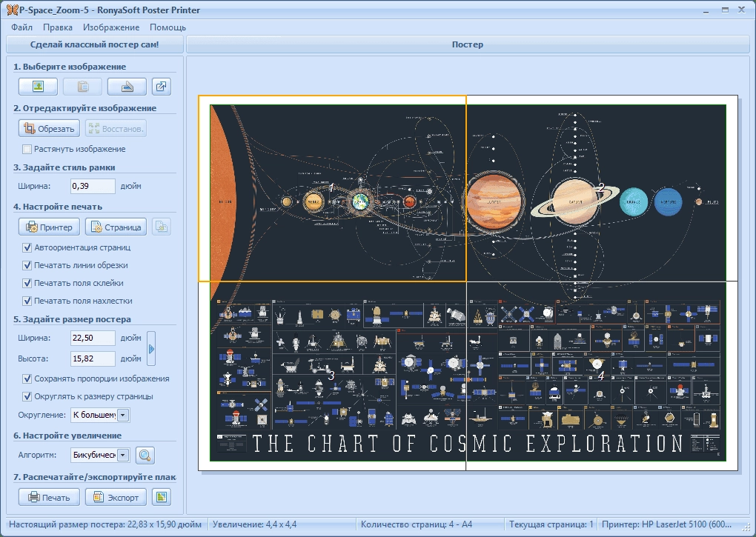Click heading 6. Настройте увеличение
756x537 pixels.
[67, 436]
